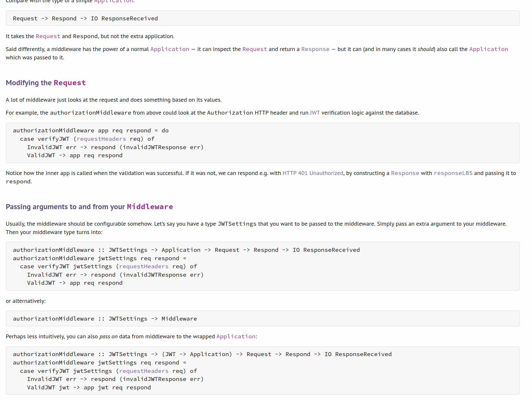Click 'A lot of middleware just looks' sentence
The height and width of the screenshot is (400, 532).
pos(114,100)
